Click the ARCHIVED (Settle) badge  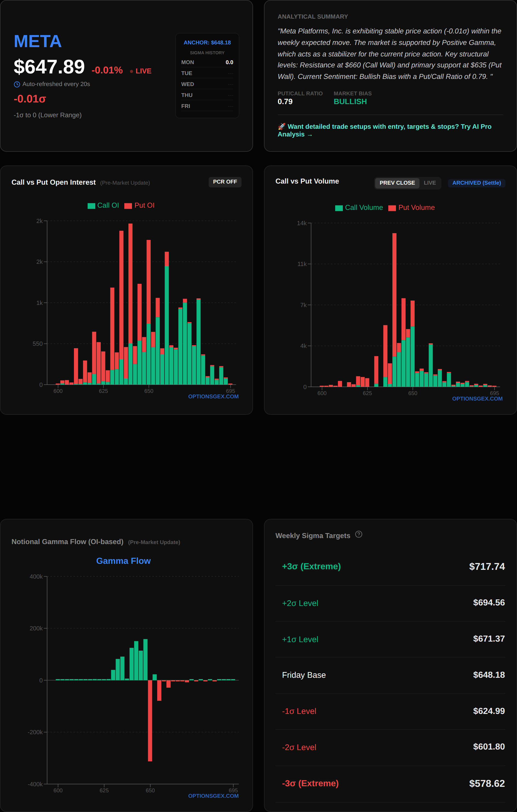coord(476,183)
